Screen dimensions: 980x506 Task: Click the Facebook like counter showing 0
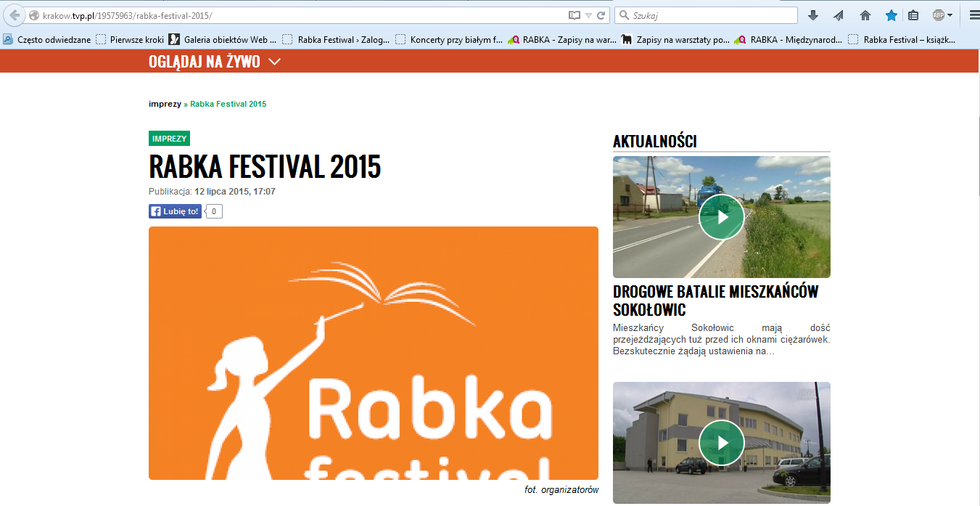pyautogui.click(x=214, y=211)
